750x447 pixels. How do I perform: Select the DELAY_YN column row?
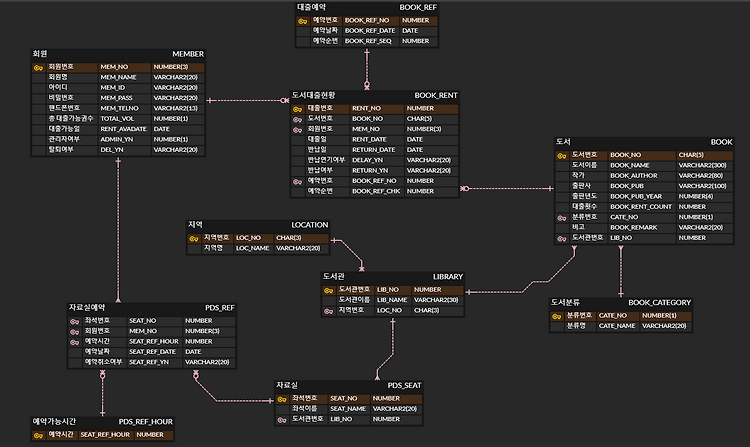(375, 160)
